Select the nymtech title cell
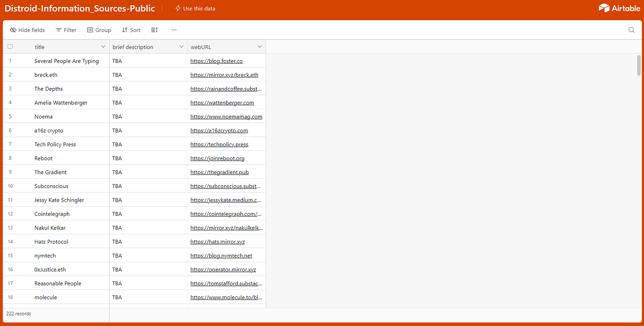This screenshot has width=644, height=326. pyautogui.click(x=45, y=256)
